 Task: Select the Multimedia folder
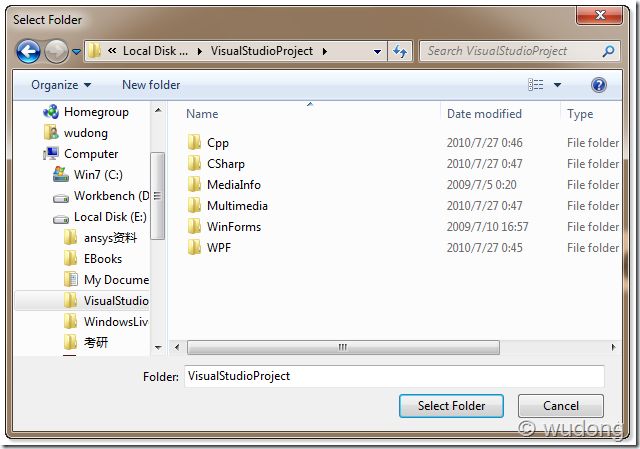pos(237,206)
